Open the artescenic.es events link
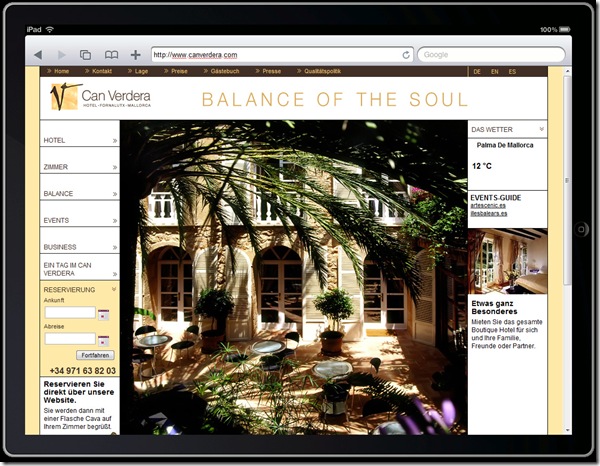600x466 pixels. pyautogui.click(x=490, y=205)
